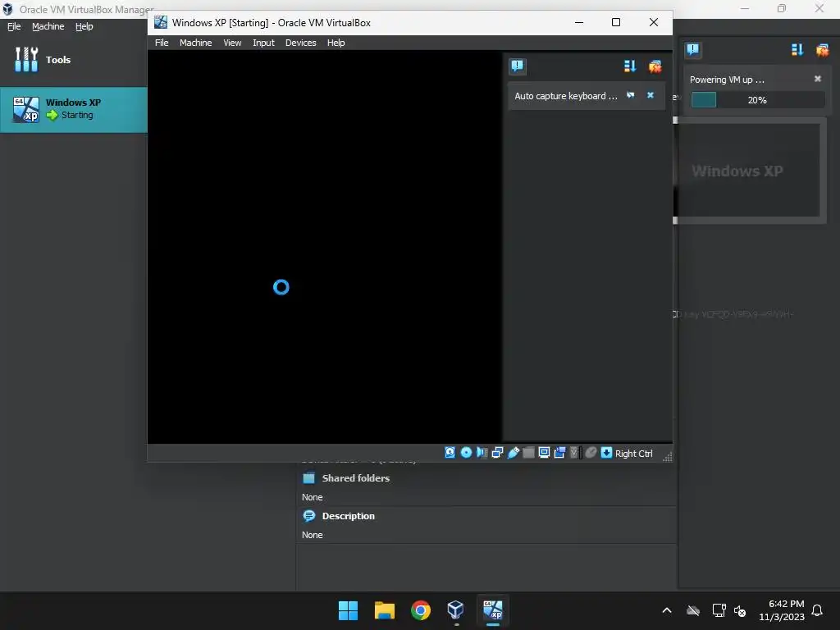Viewport: 840px width, 630px height.
Task: Click keep-finished-progresses icon in Manager window
Action: tap(797, 50)
